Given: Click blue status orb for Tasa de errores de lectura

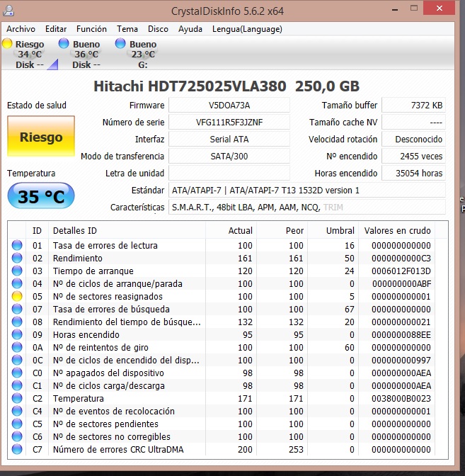Looking at the screenshot, I should (x=17, y=246).
